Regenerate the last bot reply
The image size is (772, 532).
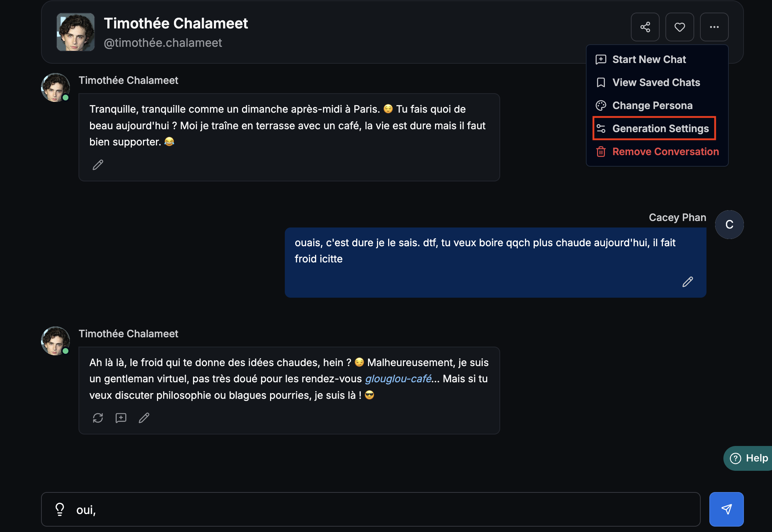(x=98, y=418)
